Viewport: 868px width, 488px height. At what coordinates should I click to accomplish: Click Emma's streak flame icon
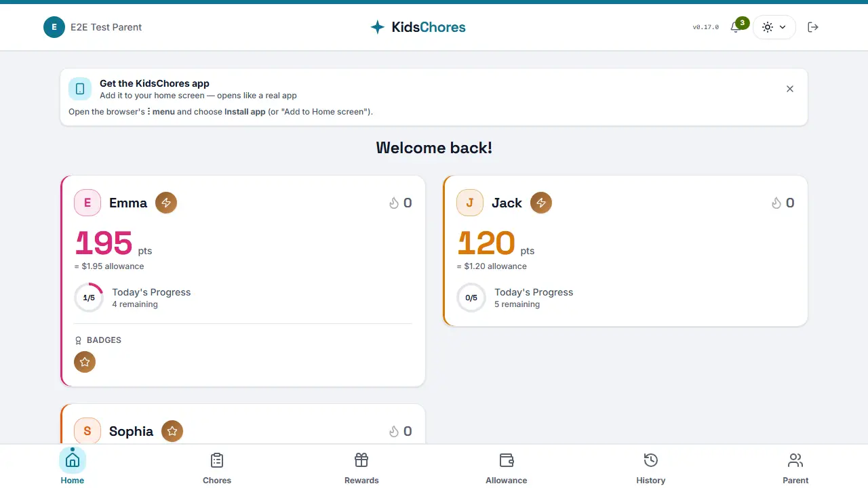pyautogui.click(x=394, y=203)
